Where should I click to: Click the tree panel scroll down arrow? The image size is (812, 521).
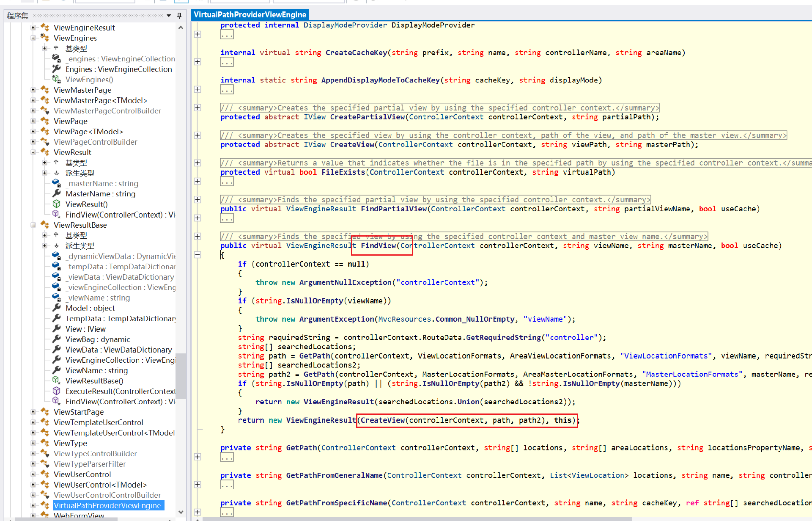[181, 512]
